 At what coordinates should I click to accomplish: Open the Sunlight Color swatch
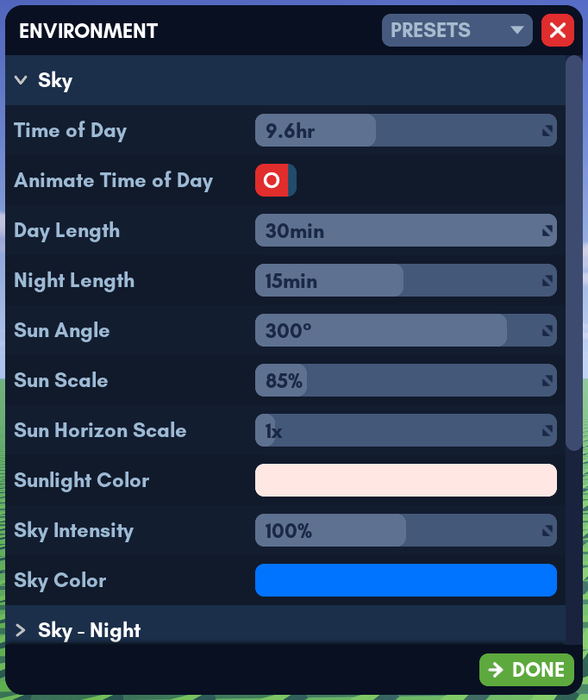(x=406, y=480)
